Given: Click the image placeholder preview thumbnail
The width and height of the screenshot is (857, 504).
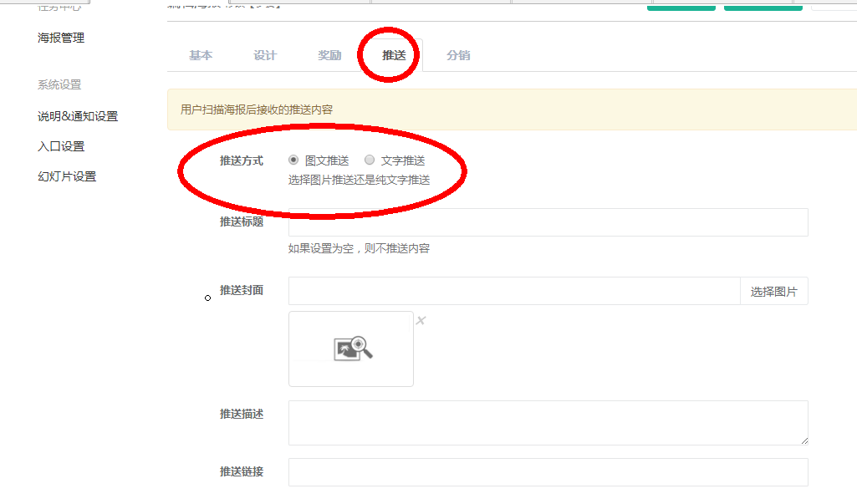Looking at the screenshot, I should (351, 349).
